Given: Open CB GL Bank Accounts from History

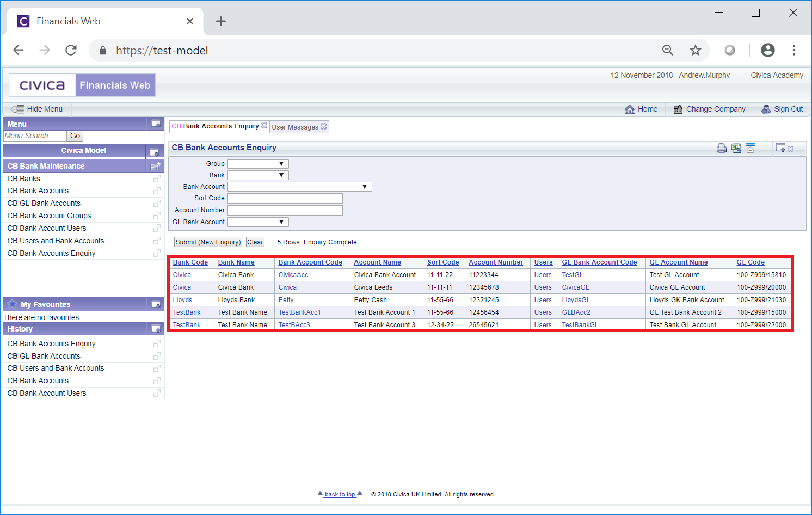Looking at the screenshot, I should coord(44,356).
